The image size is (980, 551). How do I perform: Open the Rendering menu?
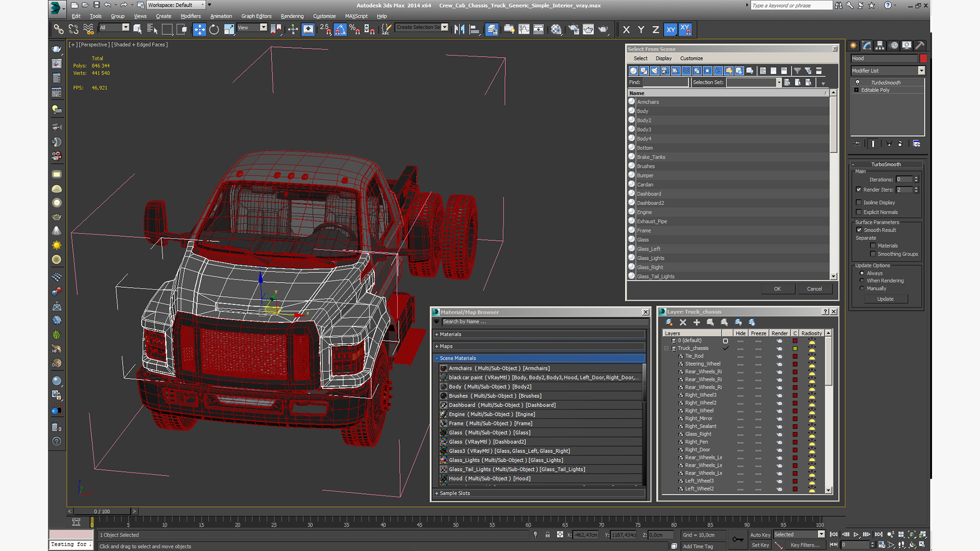292,16
